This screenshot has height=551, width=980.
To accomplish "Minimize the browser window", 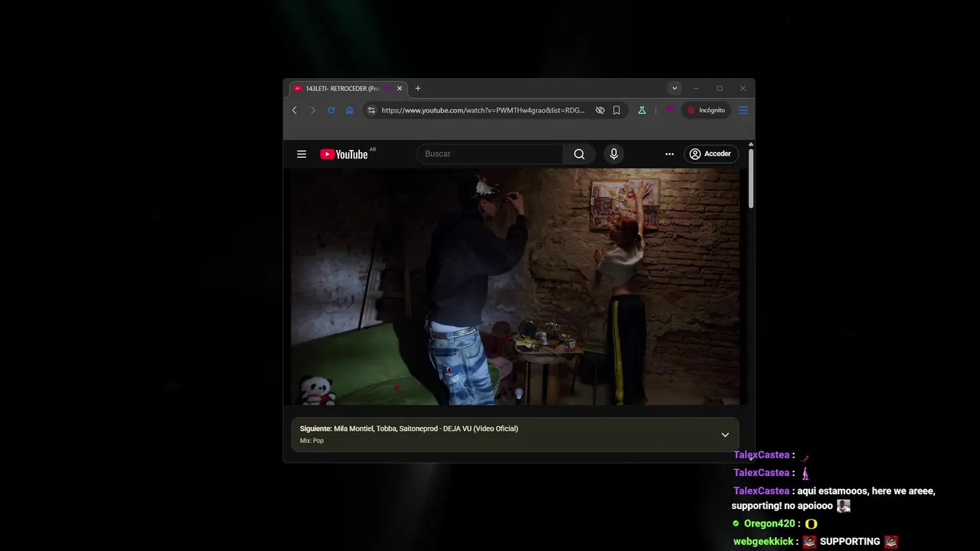I will pos(696,89).
